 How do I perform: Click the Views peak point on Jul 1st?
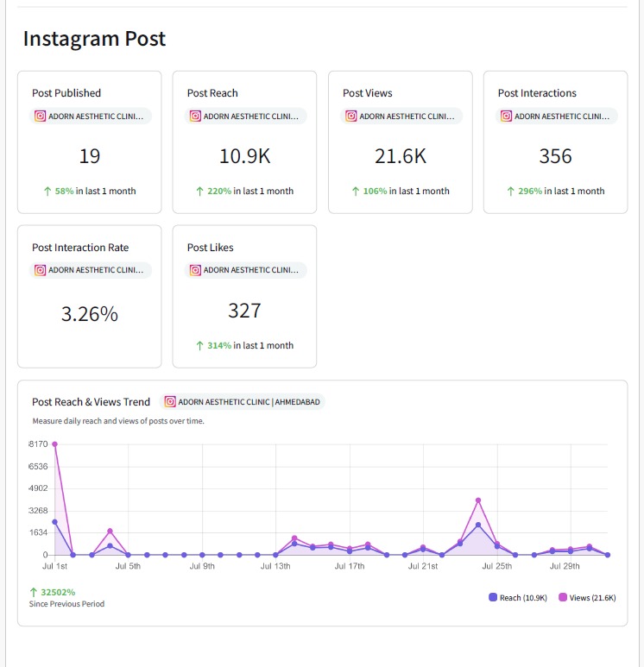(54, 444)
